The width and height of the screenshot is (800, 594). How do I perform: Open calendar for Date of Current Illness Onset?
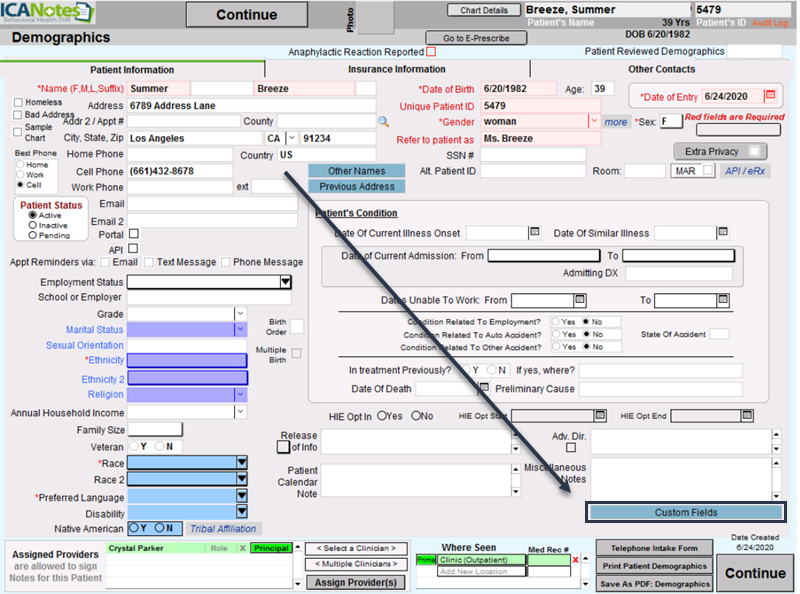pos(534,233)
